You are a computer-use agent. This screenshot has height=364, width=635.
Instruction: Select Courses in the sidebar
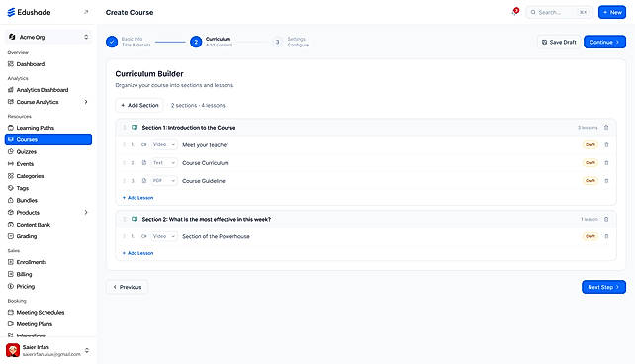coord(48,139)
